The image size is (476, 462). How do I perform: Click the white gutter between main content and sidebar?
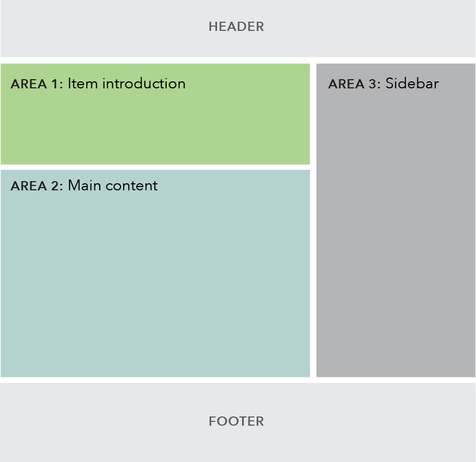click(313, 220)
